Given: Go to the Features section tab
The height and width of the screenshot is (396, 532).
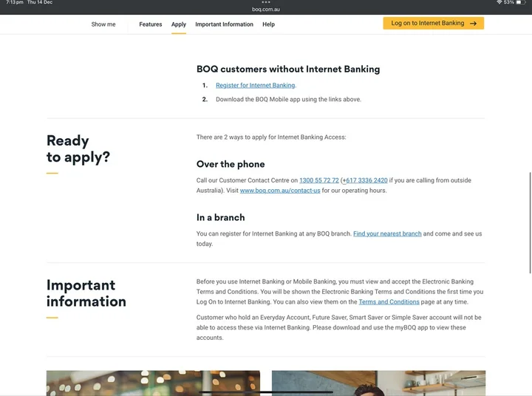Looking at the screenshot, I should coord(150,24).
